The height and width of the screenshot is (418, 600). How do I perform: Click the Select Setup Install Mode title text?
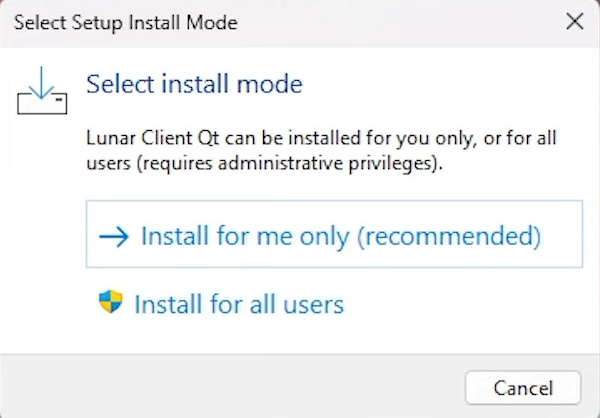(126, 23)
